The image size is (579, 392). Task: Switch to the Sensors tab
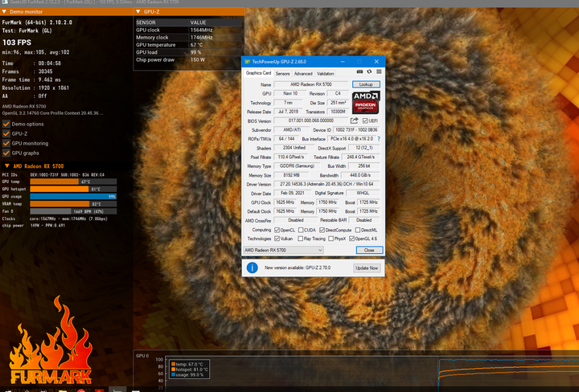pos(282,73)
